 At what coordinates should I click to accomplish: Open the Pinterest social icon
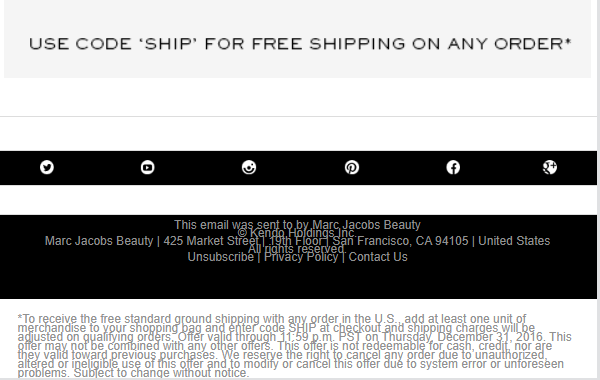[352, 167]
